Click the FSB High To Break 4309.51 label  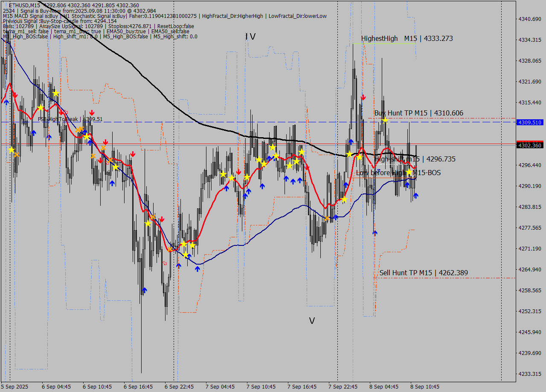pos(70,119)
